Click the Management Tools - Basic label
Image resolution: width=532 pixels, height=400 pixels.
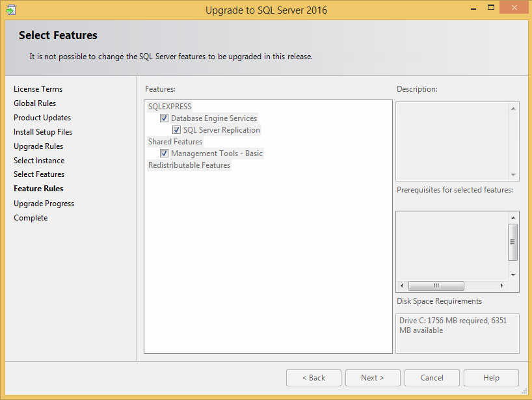point(217,153)
